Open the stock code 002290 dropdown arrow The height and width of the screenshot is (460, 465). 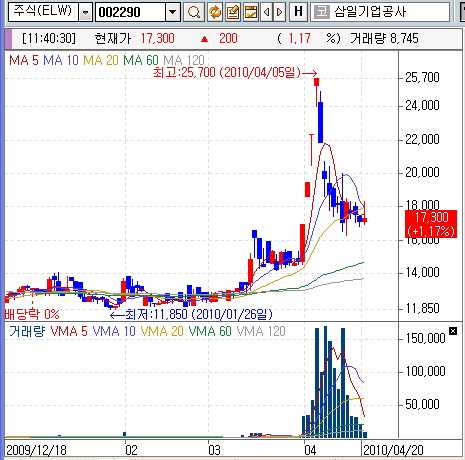click(173, 13)
